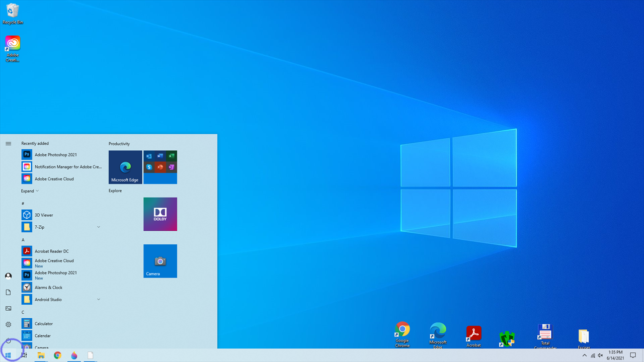Open the Action Center notifications
This screenshot has height=362, width=644.
click(x=633, y=355)
